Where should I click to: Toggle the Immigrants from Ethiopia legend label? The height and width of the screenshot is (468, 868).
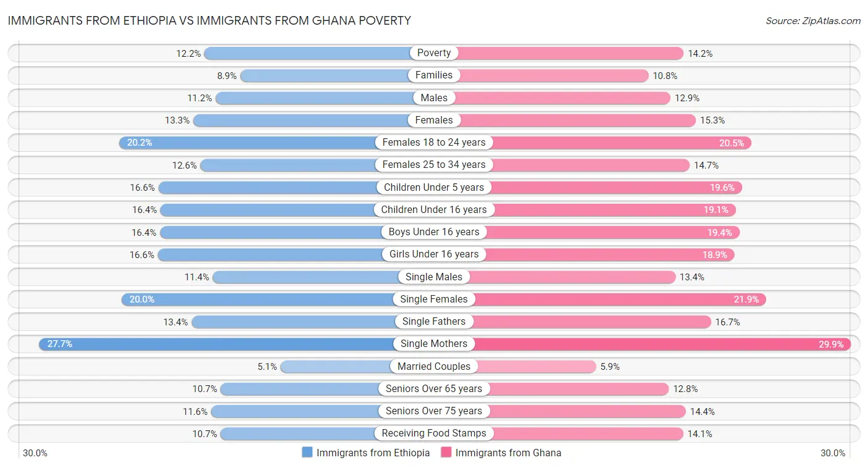[x=373, y=453]
